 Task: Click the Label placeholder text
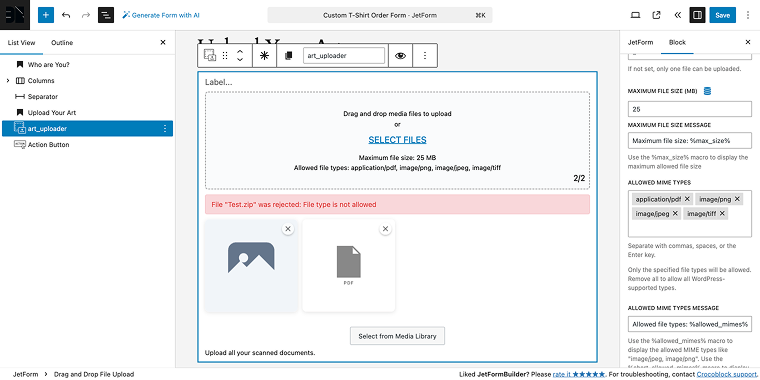(x=219, y=82)
